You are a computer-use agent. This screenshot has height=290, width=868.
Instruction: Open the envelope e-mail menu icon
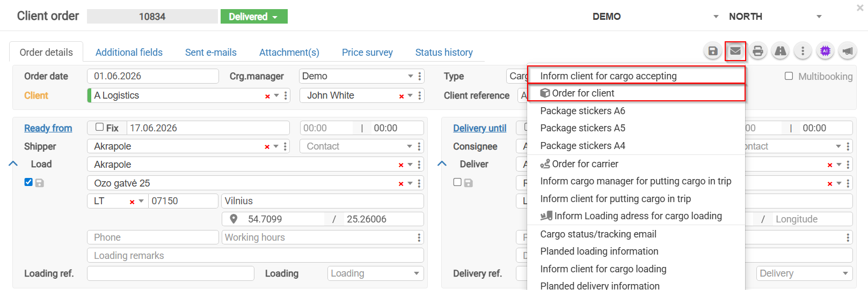pyautogui.click(x=735, y=51)
